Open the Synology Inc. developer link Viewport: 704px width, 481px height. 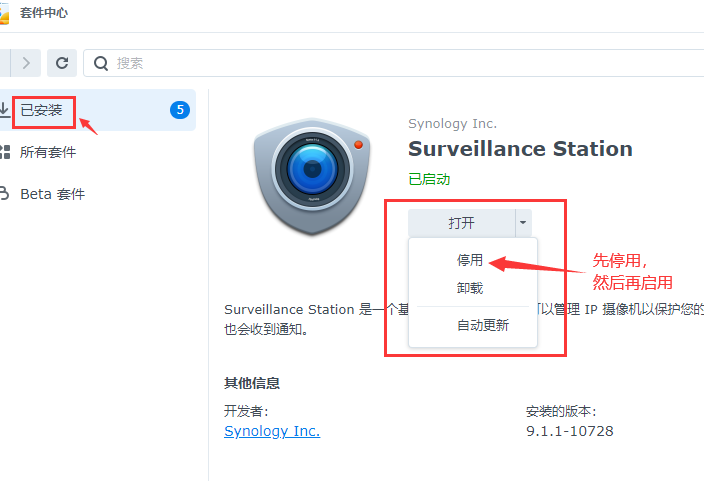[x=272, y=431]
